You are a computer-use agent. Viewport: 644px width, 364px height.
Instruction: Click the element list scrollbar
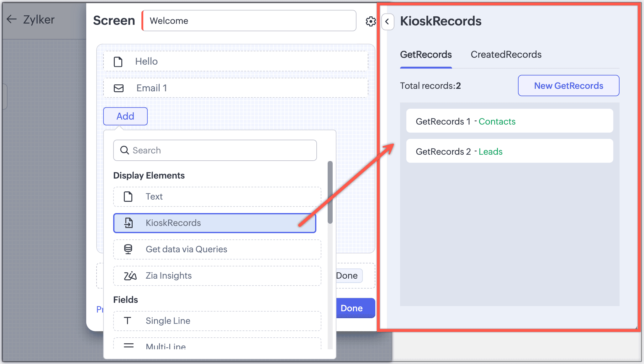pyautogui.click(x=330, y=192)
